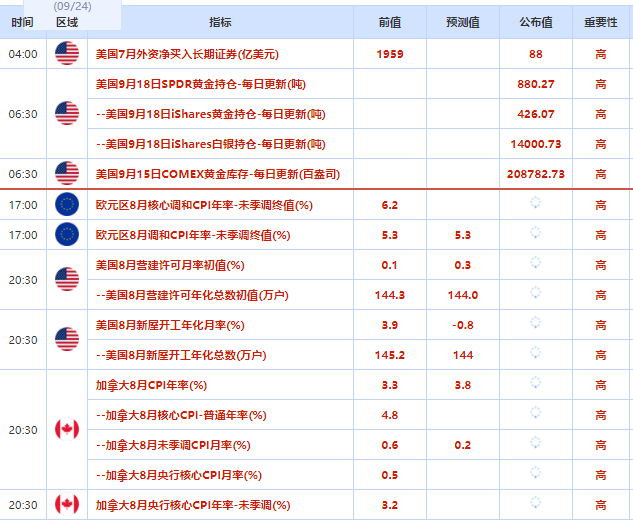Click the published value 880.27
The image size is (633, 526).
[536, 84]
